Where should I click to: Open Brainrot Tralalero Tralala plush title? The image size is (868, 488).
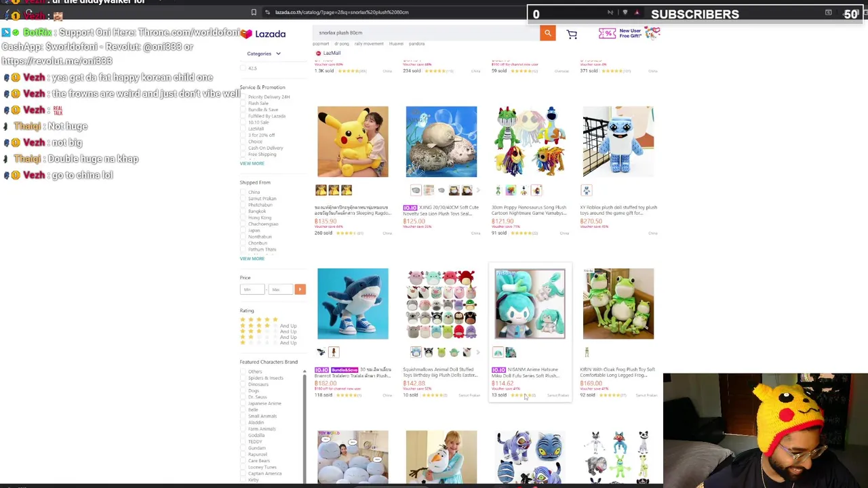(353, 373)
